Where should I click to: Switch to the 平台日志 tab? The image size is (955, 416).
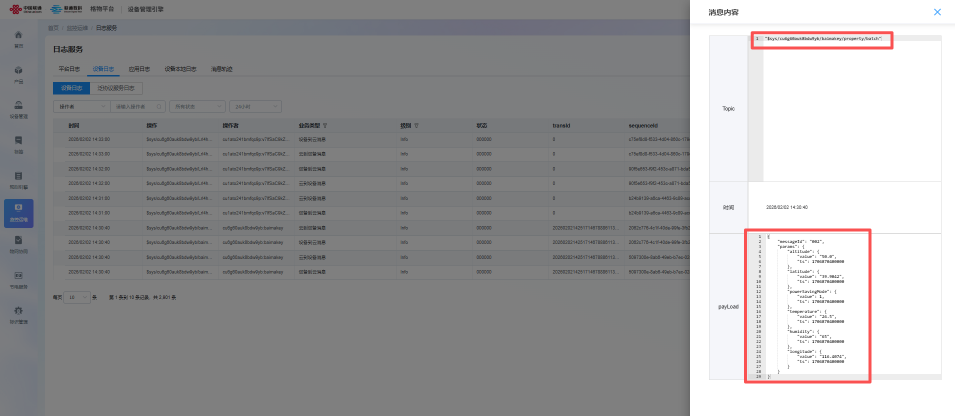[69, 69]
